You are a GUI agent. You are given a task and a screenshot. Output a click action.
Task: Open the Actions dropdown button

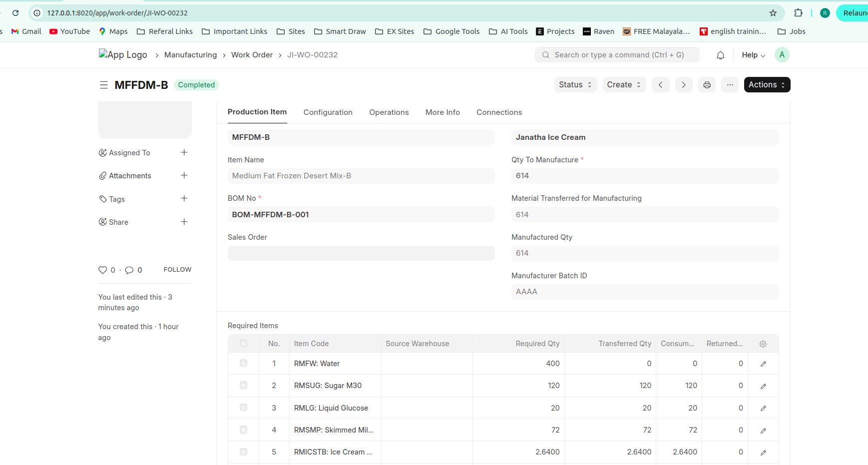pos(767,85)
